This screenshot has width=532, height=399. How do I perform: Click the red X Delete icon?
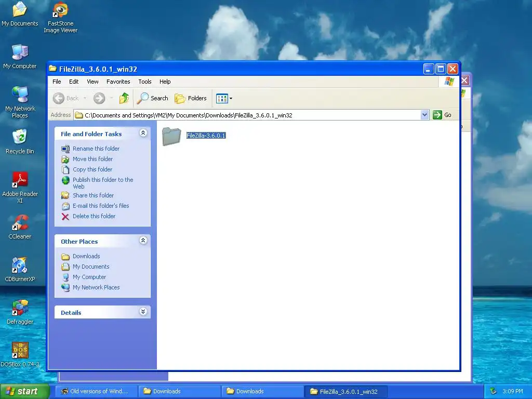click(65, 217)
